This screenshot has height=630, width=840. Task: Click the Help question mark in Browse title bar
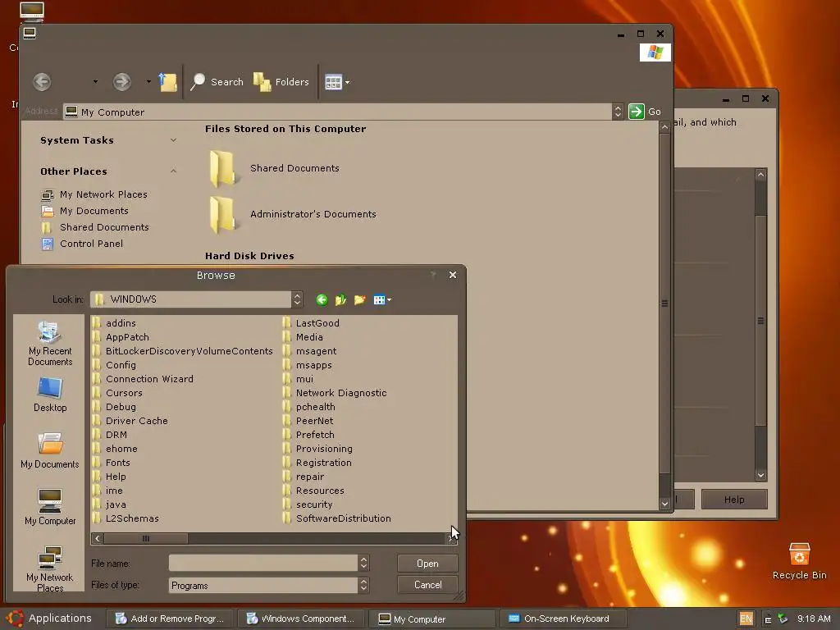point(433,275)
